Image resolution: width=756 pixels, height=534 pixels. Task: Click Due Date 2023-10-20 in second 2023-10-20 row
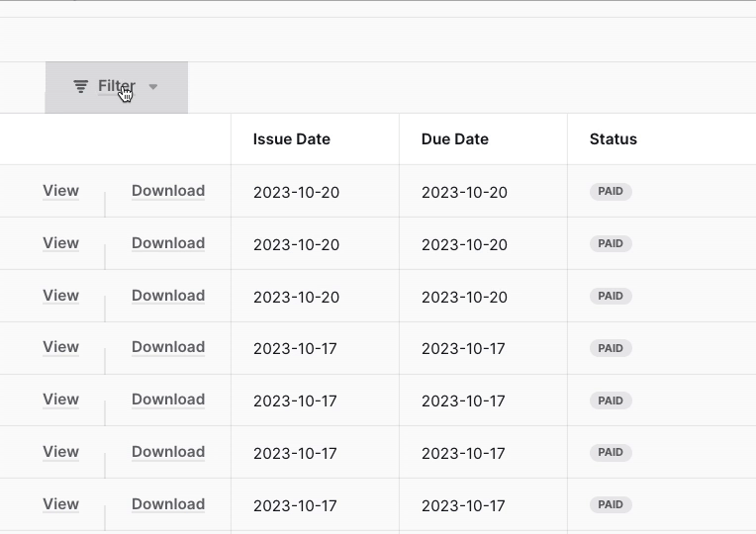(464, 245)
